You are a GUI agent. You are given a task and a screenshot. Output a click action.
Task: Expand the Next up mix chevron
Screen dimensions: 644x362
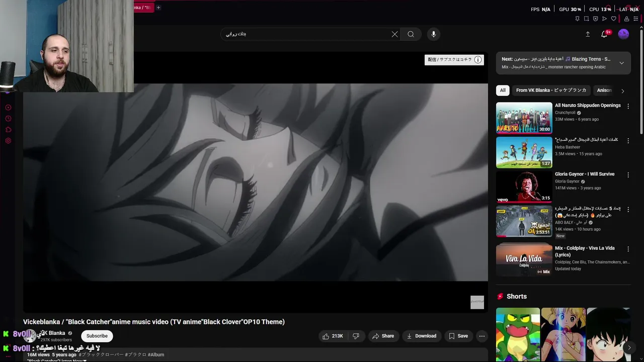621,63
